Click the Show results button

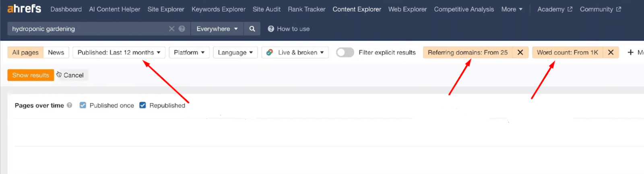(31, 75)
